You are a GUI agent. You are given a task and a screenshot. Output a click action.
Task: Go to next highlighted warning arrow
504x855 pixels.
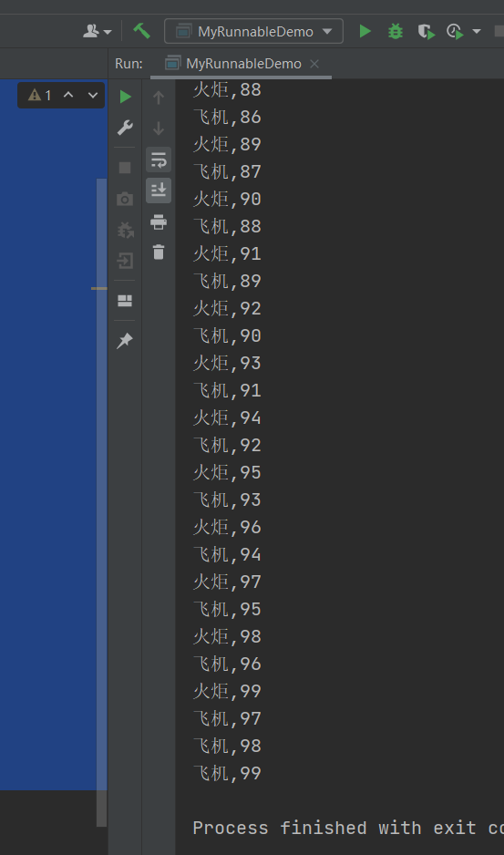[x=93, y=96]
